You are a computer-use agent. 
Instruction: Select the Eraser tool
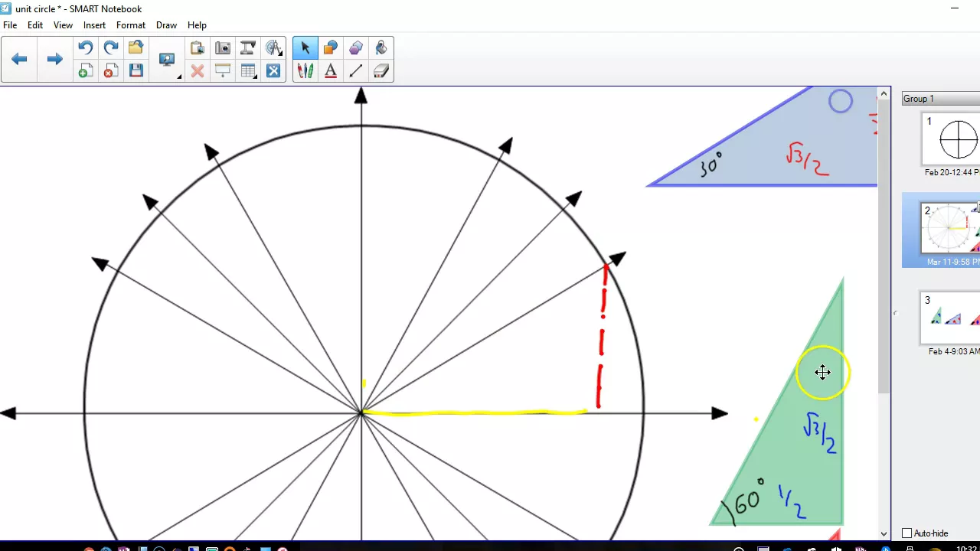[381, 71]
